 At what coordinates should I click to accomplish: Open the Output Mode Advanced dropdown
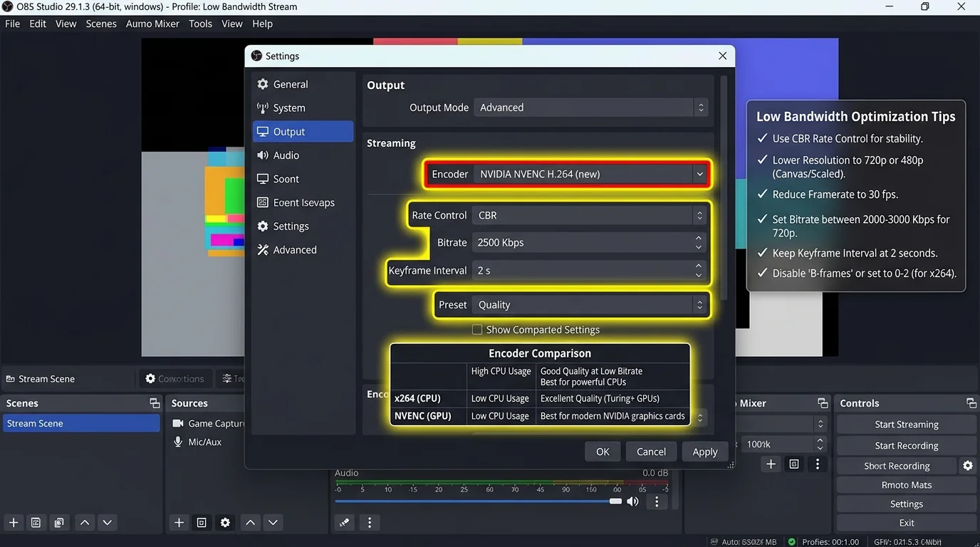click(590, 108)
